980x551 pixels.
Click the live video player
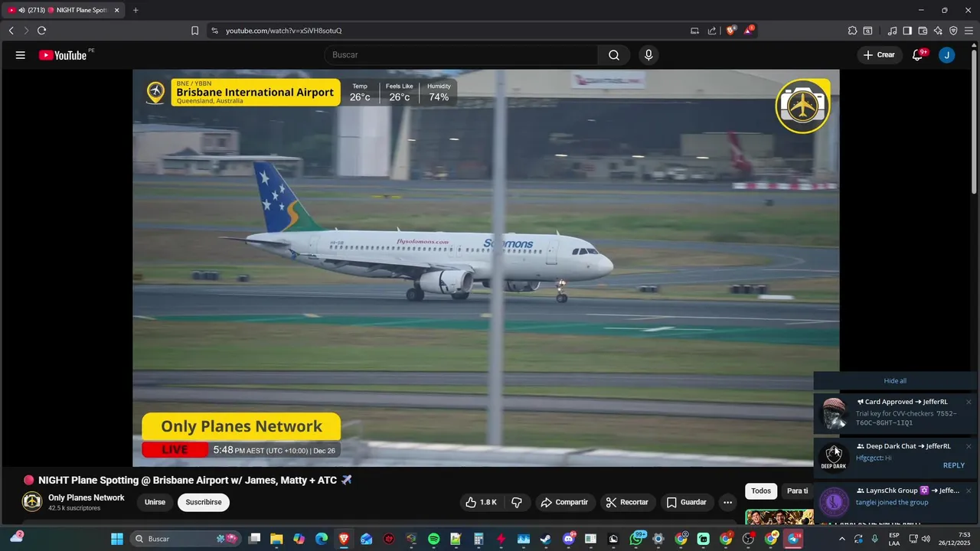486,268
